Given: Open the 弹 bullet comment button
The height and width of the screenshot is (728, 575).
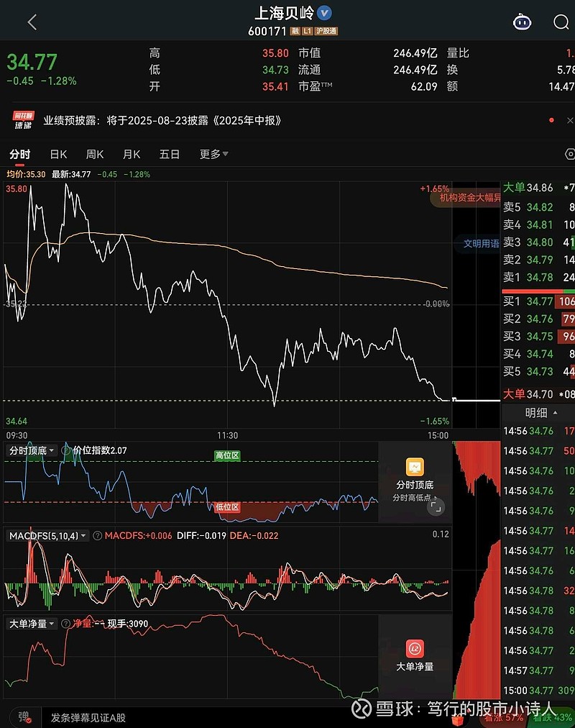Looking at the screenshot, I should 24,717.
